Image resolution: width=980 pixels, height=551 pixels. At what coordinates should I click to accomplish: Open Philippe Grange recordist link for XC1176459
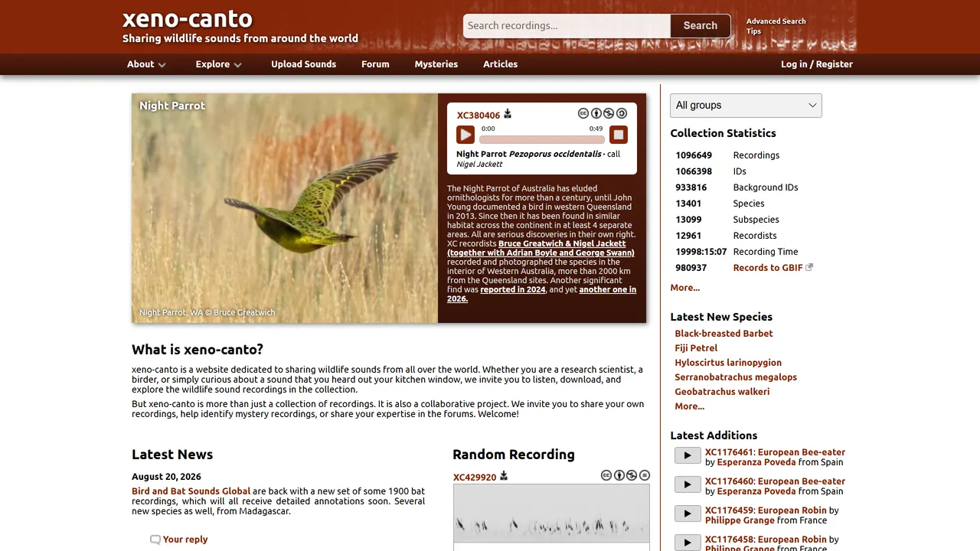741,520
